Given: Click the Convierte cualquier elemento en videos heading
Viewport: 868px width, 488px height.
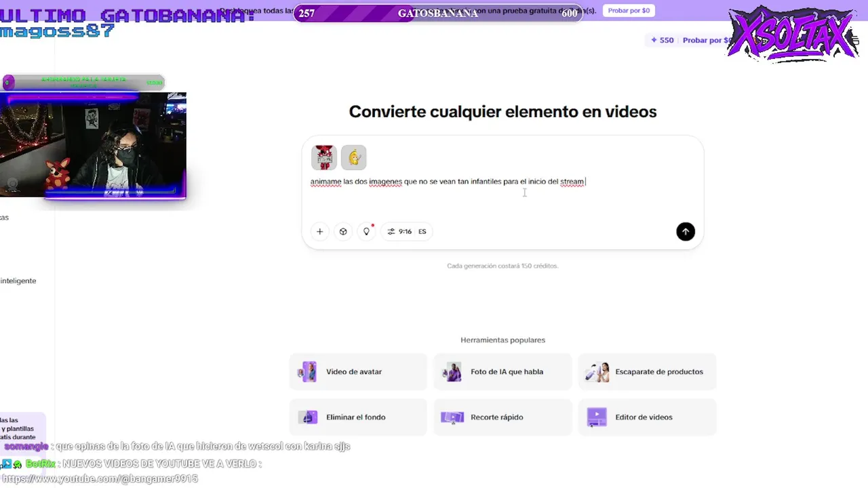Looking at the screenshot, I should 502,112.
